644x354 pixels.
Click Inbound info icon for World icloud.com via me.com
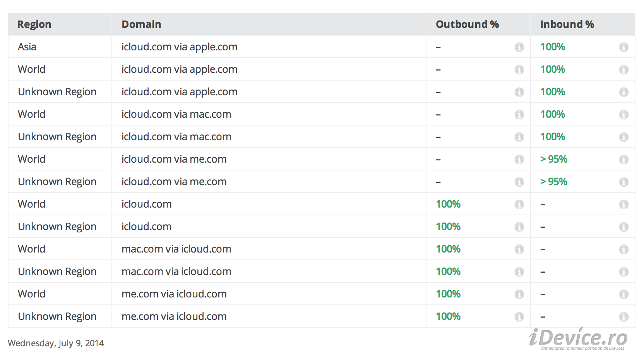tap(624, 160)
